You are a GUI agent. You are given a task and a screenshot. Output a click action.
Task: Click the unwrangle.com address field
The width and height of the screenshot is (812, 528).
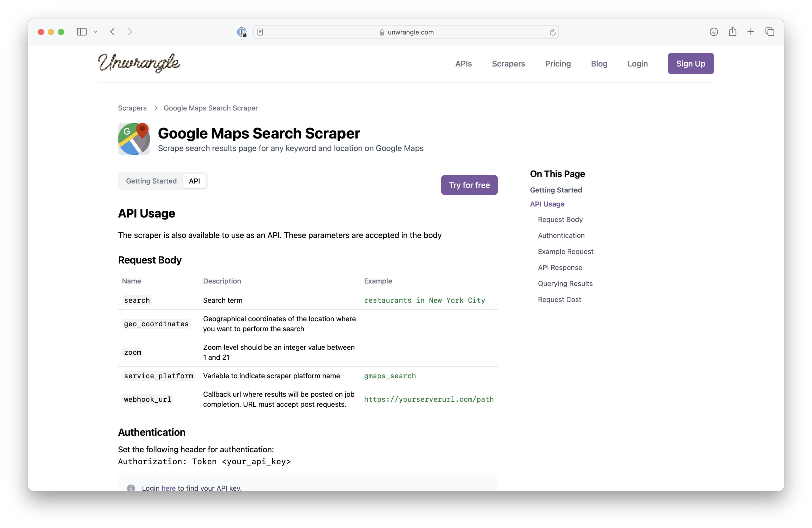406,32
